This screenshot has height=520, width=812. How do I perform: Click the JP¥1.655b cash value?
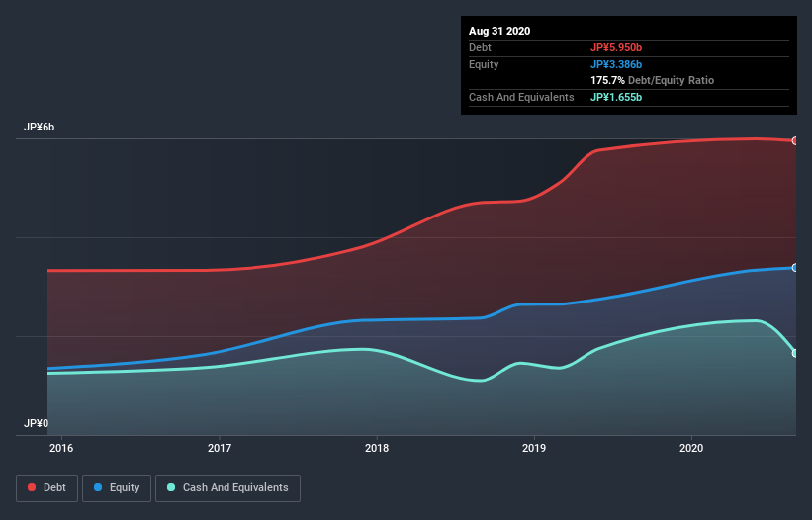point(616,97)
